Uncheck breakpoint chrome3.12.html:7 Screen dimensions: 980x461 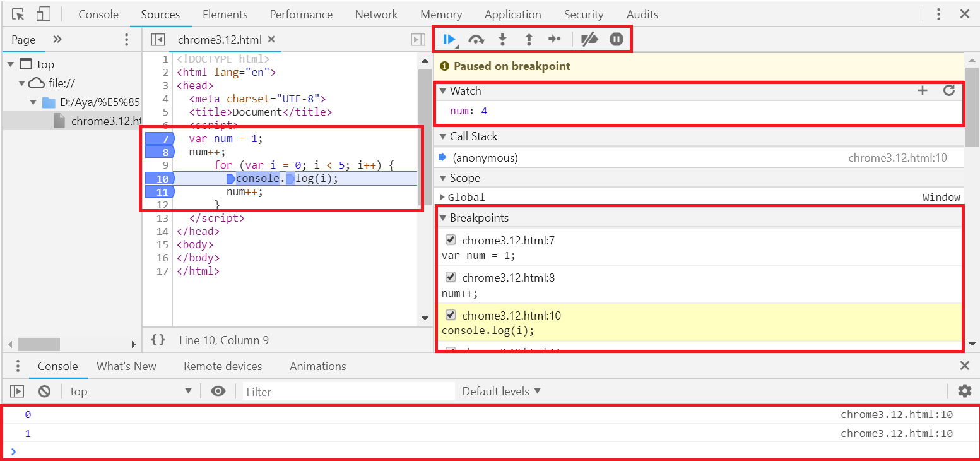451,240
